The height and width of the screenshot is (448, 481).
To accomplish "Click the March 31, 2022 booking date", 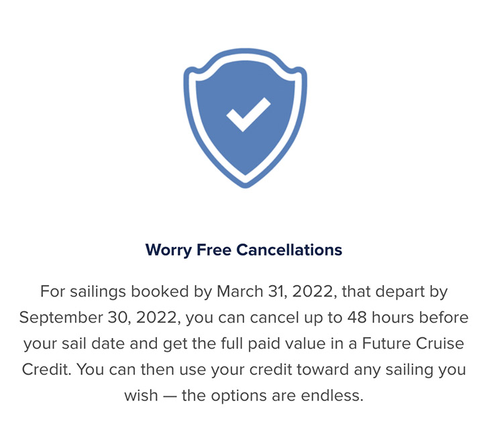I will [275, 291].
